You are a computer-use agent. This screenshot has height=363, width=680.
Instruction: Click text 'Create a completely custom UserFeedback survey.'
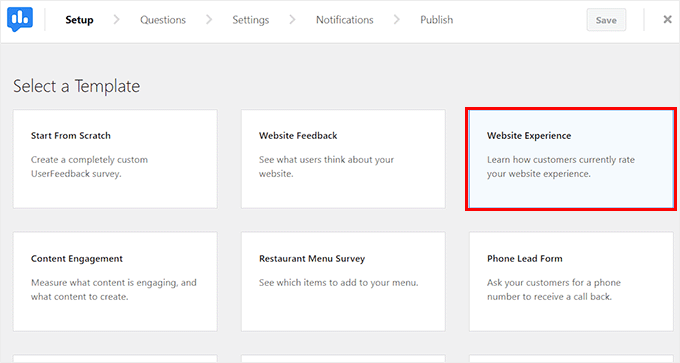point(89,167)
